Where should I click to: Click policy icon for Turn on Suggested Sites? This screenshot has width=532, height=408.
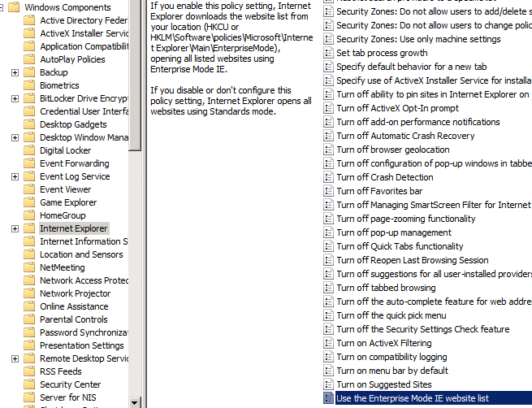coord(328,384)
